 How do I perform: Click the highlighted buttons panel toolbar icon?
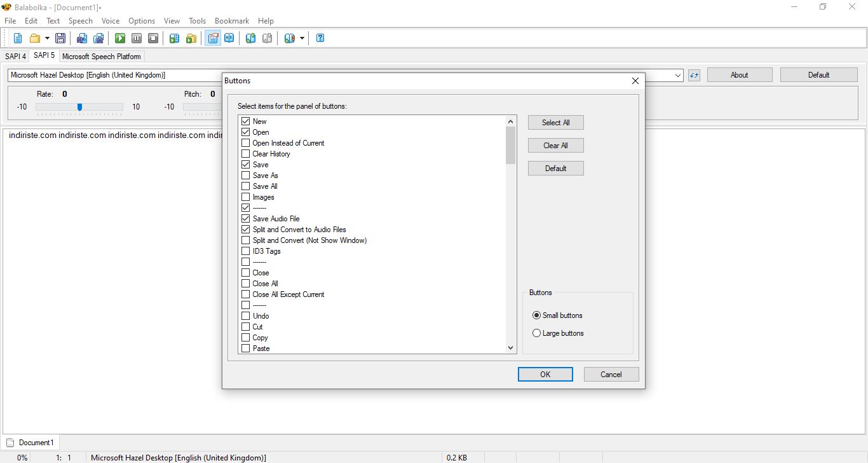pyautogui.click(x=213, y=38)
